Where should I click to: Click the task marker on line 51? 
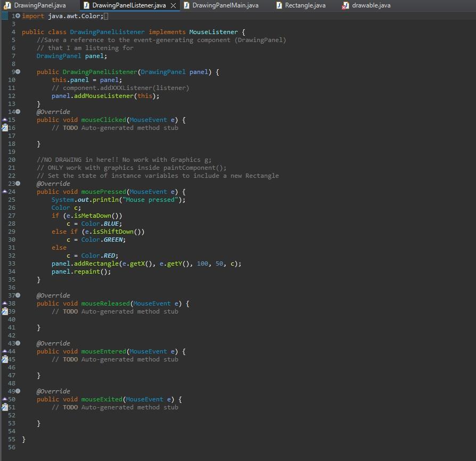point(5,407)
